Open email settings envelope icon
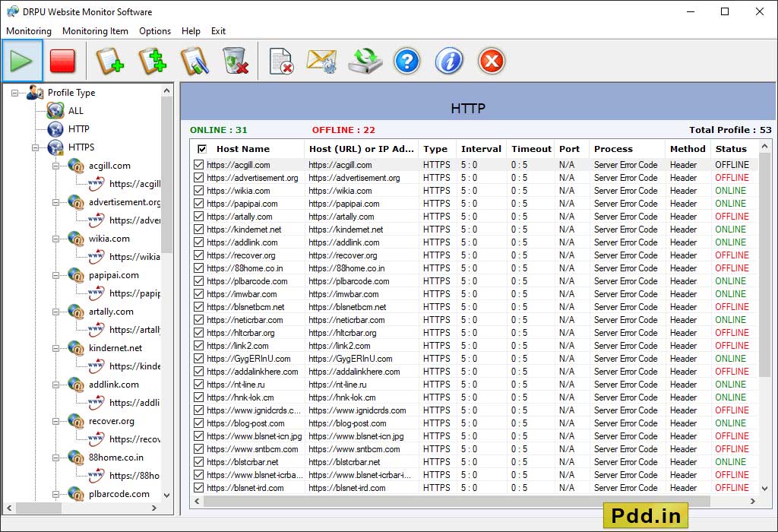The image size is (778, 532). click(x=322, y=62)
